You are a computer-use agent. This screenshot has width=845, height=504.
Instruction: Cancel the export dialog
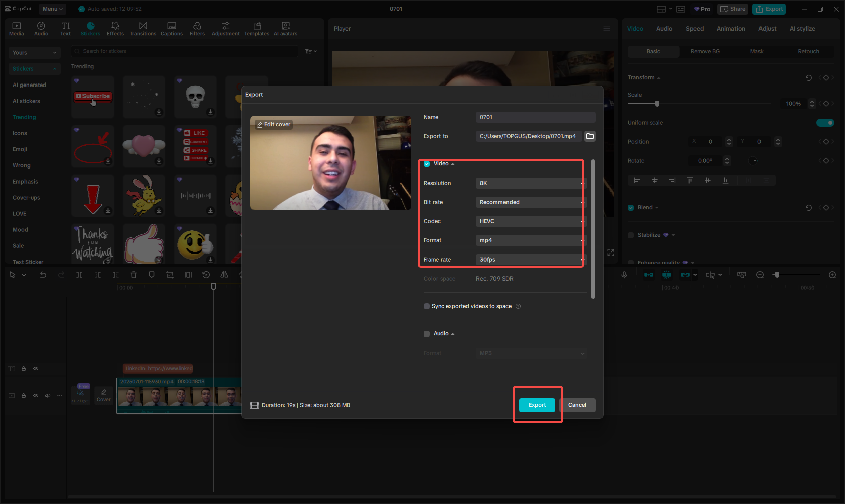click(577, 405)
